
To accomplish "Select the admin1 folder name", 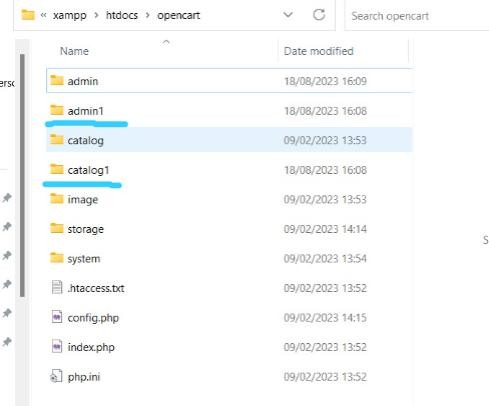I will (86, 111).
